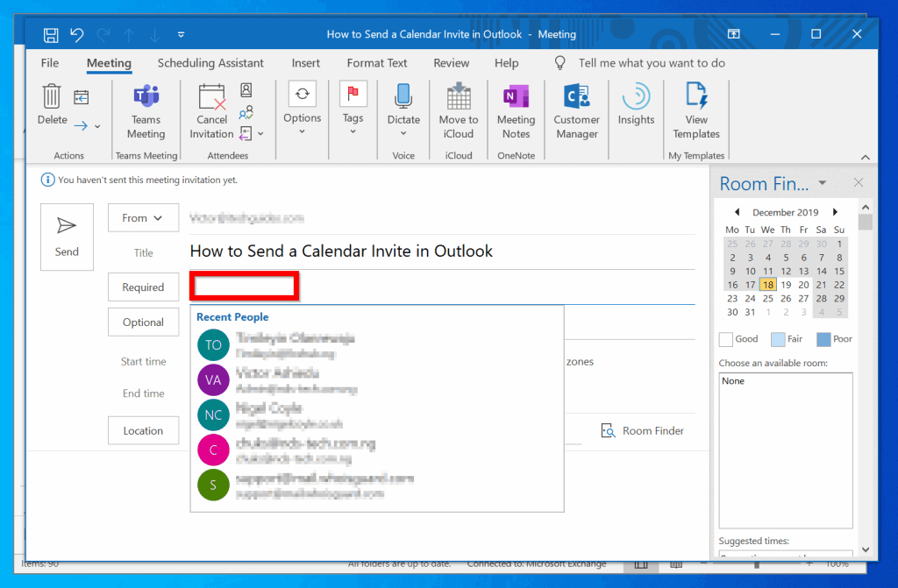Select recent contact with C avatar

pyautogui.click(x=377, y=450)
